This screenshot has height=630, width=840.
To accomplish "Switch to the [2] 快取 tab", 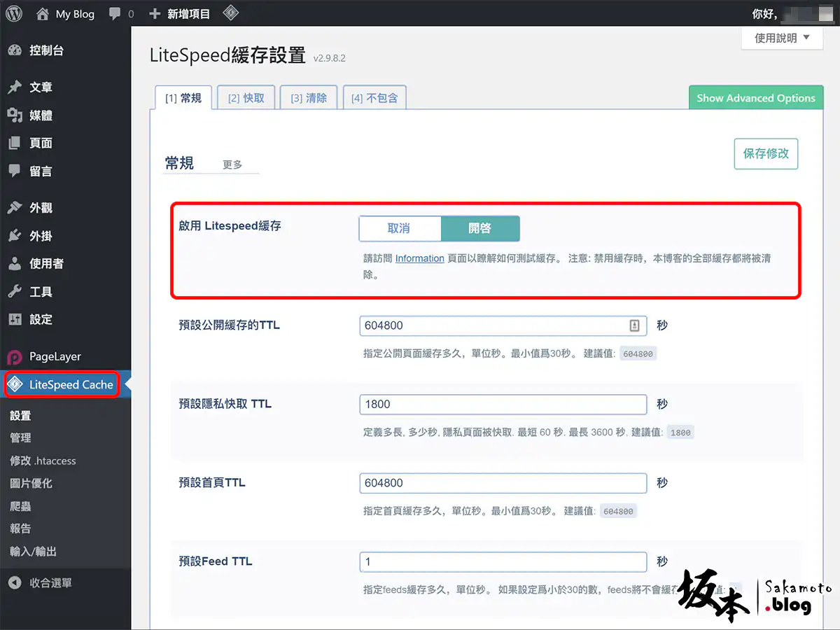I will tap(246, 98).
